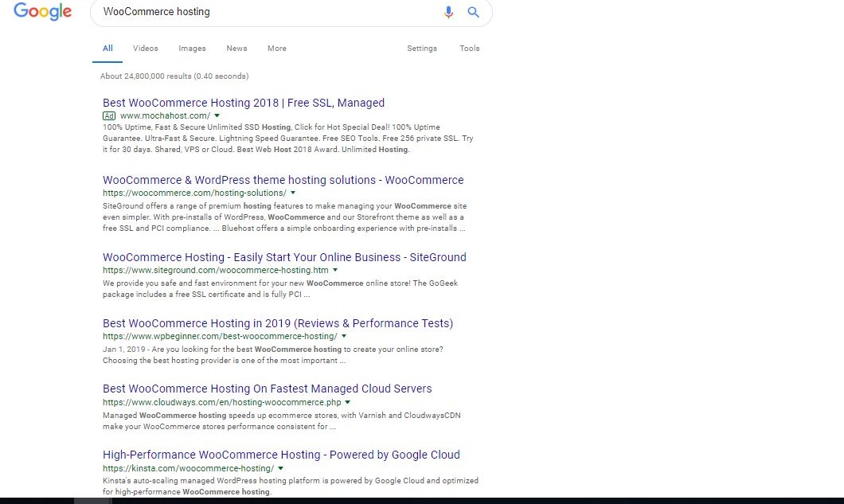Open the More search menu
This screenshot has height=504, width=844.
[276, 49]
